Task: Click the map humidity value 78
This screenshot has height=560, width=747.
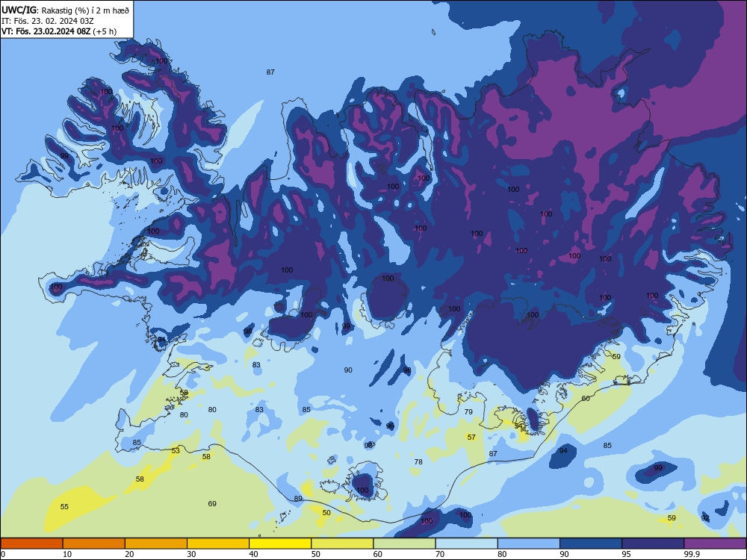Action: [418, 461]
